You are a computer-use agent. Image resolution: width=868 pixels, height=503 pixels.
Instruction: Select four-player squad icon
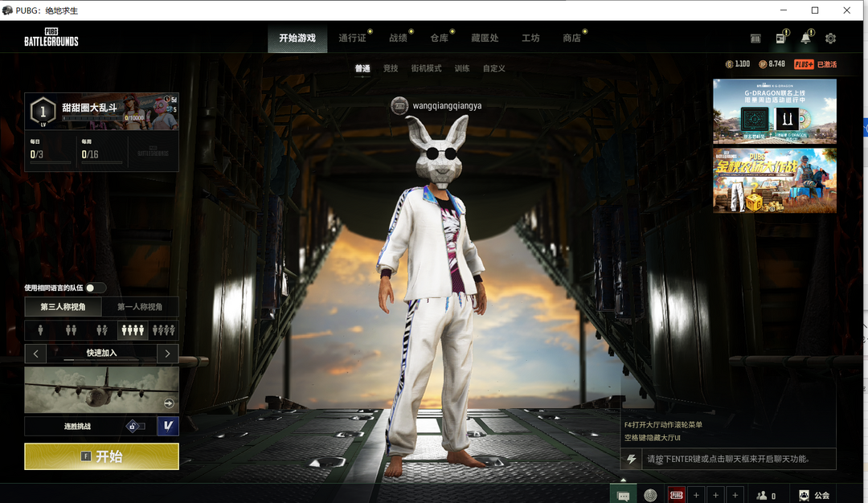point(131,330)
